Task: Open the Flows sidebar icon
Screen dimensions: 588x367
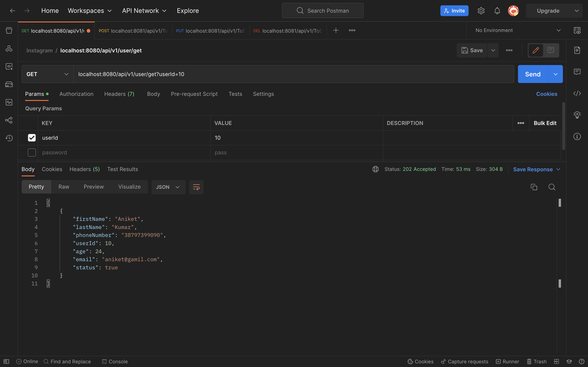Action: [9, 120]
